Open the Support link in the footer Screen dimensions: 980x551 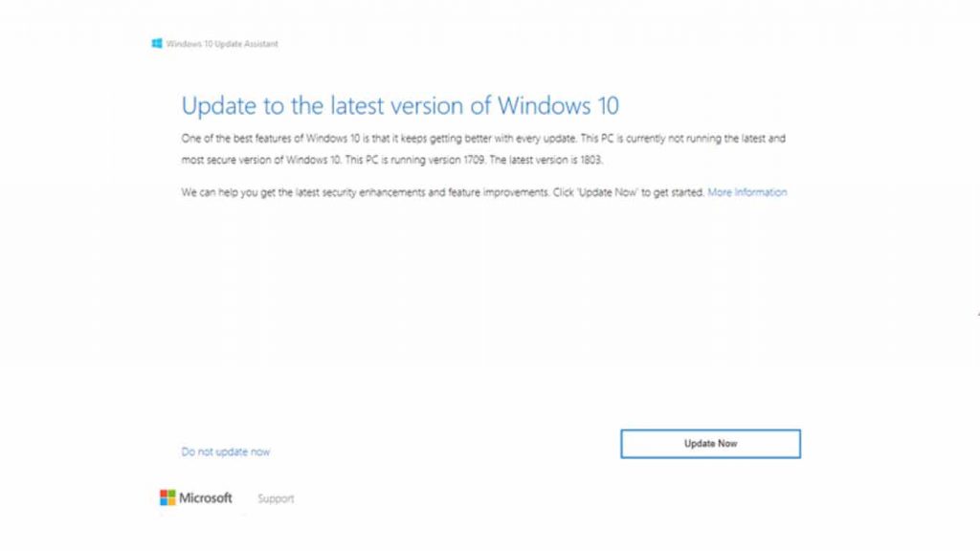[276, 498]
